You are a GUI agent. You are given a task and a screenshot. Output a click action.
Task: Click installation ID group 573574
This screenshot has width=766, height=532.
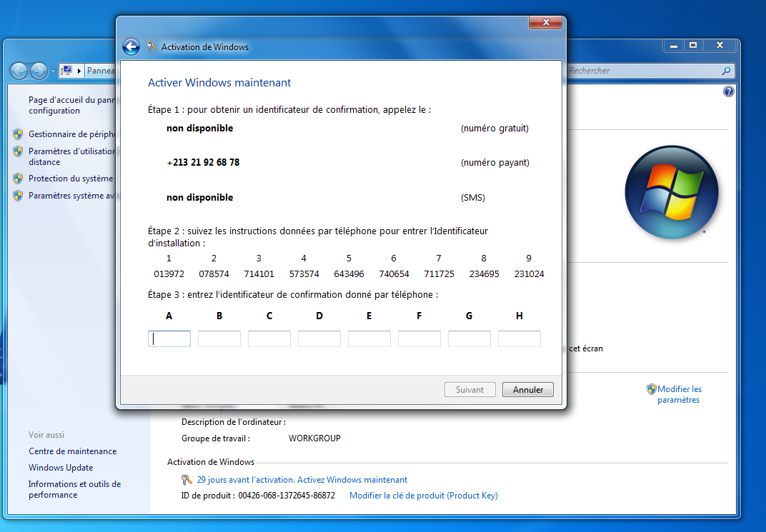point(304,273)
